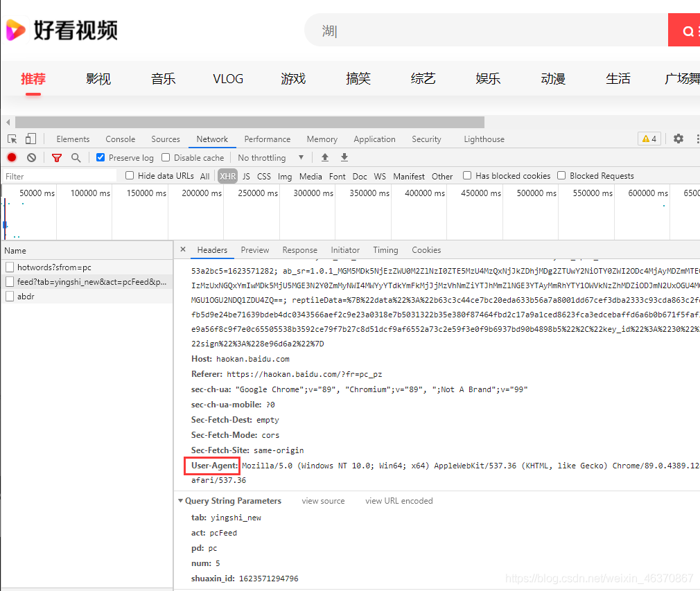This screenshot has width=700, height=591.
Task: Enable Disable cache checkbox
Action: pos(166,157)
